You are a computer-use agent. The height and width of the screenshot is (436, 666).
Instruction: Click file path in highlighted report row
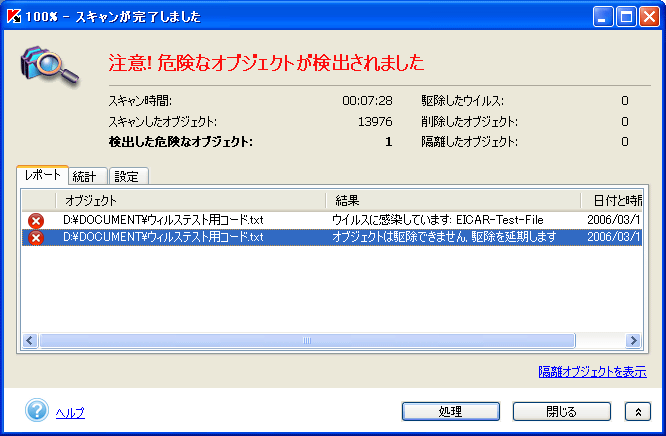tap(163, 237)
